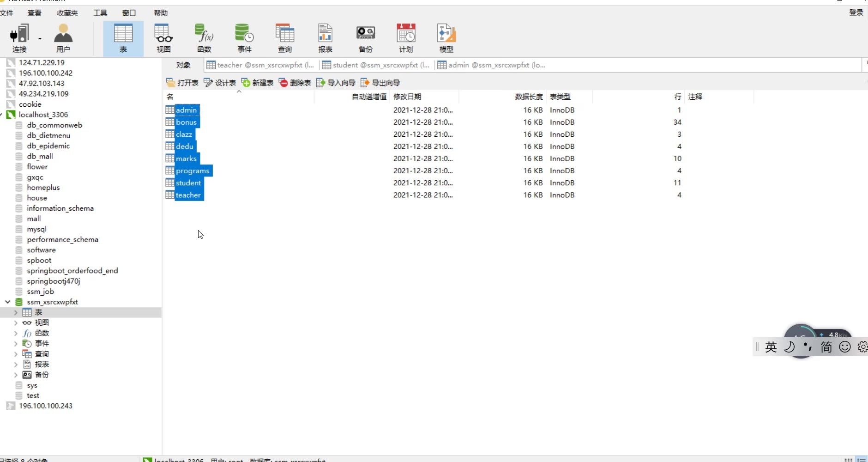Viewport: 868px width, 462px height.
Task: Expand the 查询 tree node
Action: coord(16,354)
